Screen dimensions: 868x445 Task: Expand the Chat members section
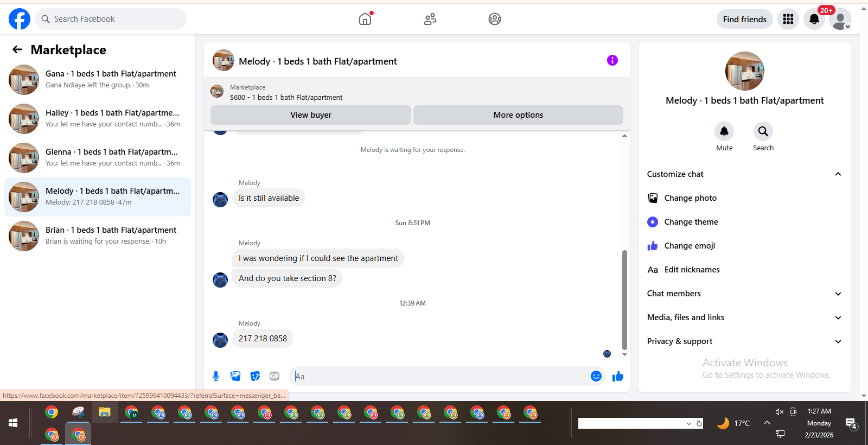pos(745,294)
